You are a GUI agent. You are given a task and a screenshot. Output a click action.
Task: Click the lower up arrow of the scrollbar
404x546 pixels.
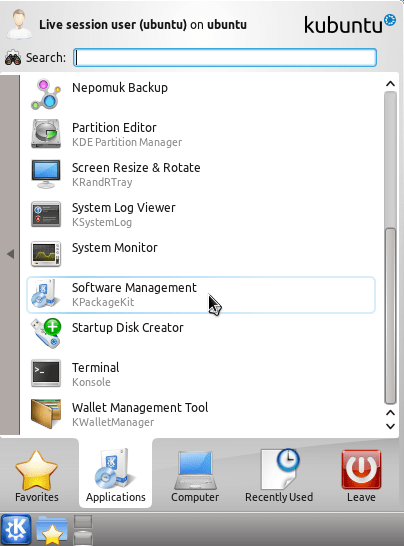[x=390, y=413]
